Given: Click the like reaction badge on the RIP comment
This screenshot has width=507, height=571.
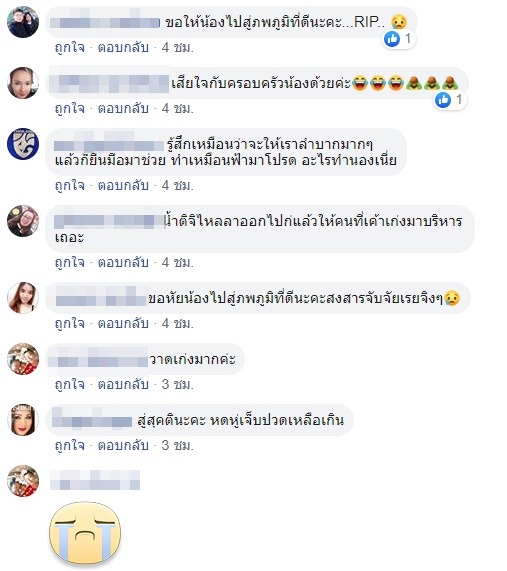Looking at the screenshot, I should 399,39.
